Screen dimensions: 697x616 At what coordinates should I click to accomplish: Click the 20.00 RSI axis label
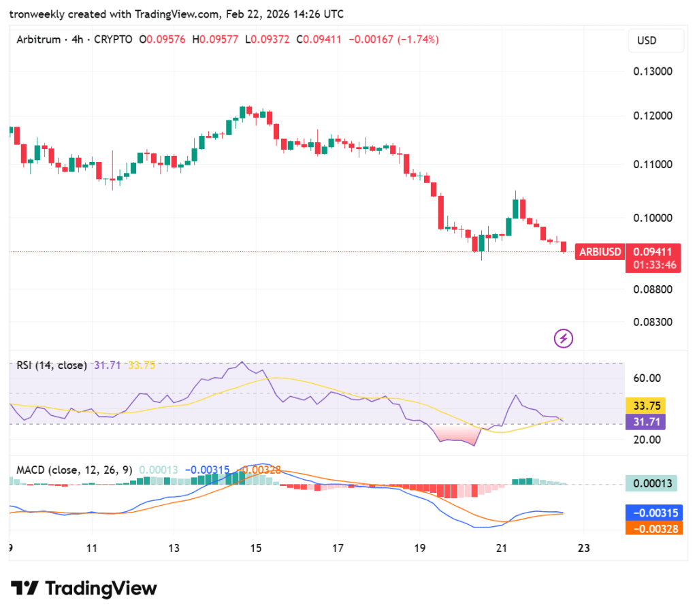[647, 440]
